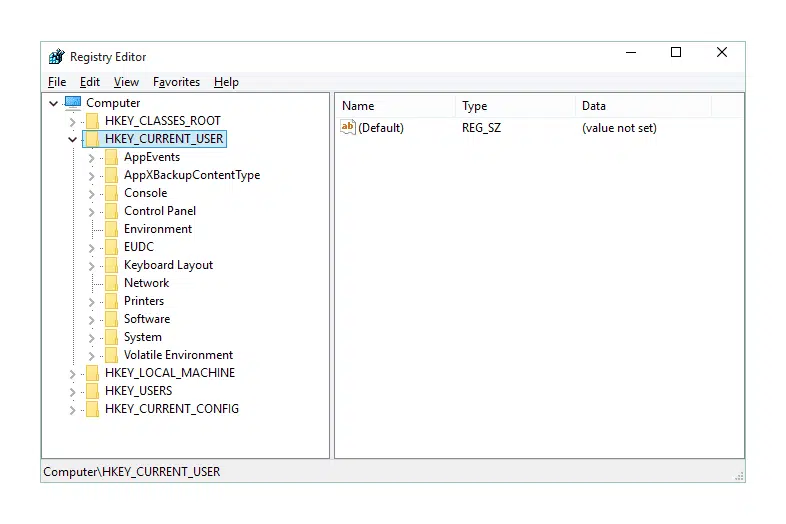Expand the System key chevron
The height and width of the screenshot is (524, 786).
91,338
